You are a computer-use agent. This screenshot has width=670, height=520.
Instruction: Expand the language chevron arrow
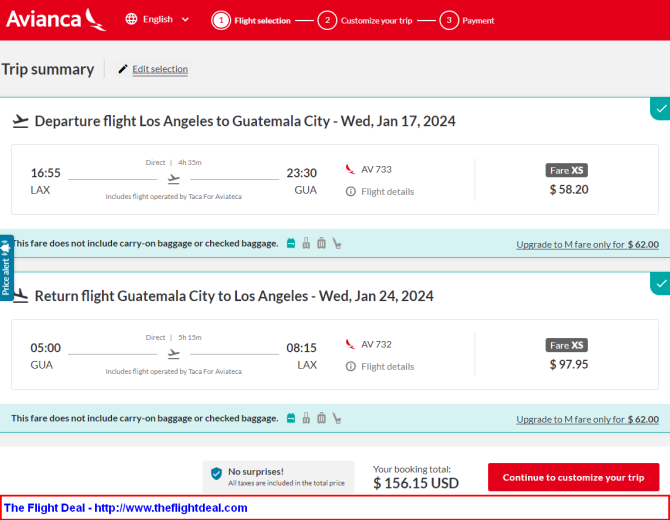(185, 20)
